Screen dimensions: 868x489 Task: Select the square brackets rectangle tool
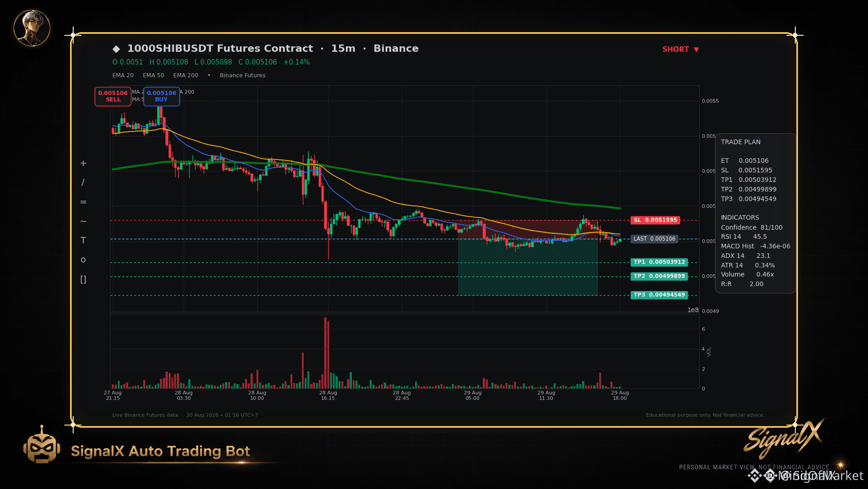(83, 280)
